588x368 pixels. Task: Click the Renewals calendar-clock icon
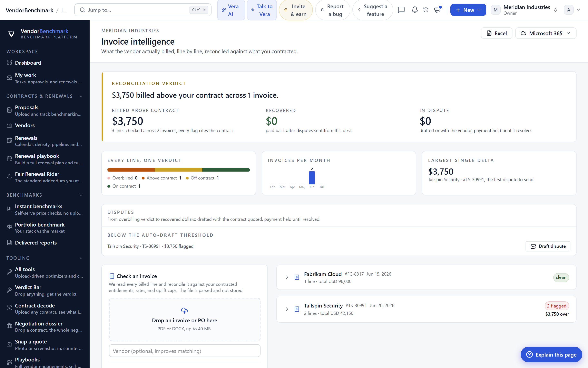[9, 141]
